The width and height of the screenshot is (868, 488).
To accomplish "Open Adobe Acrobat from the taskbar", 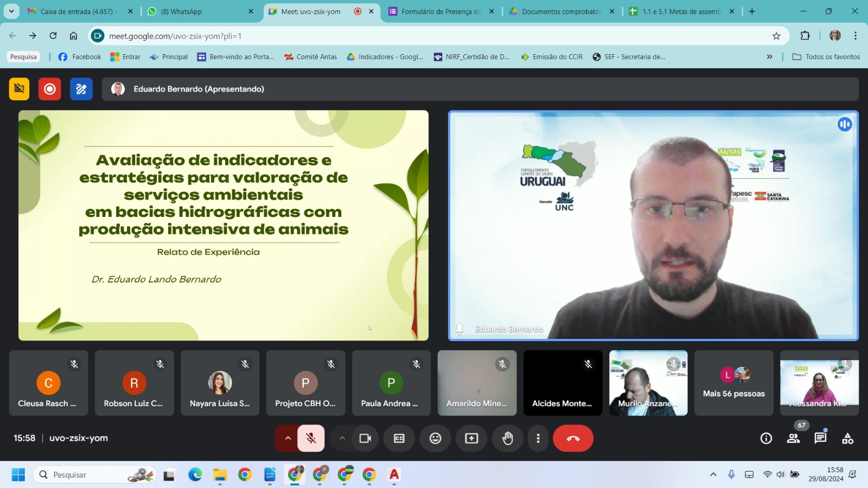I will point(394,475).
